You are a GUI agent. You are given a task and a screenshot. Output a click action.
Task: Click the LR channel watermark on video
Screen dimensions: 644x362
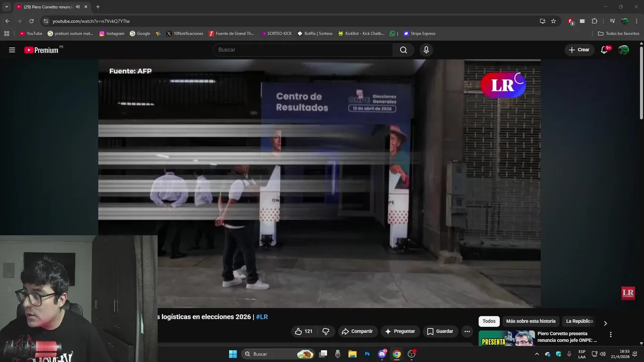[x=628, y=293]
